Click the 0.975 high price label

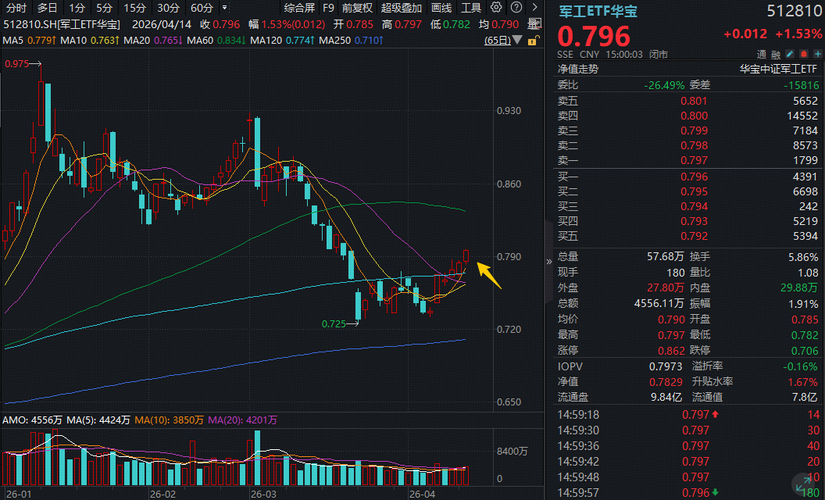[x=17, y=64]
